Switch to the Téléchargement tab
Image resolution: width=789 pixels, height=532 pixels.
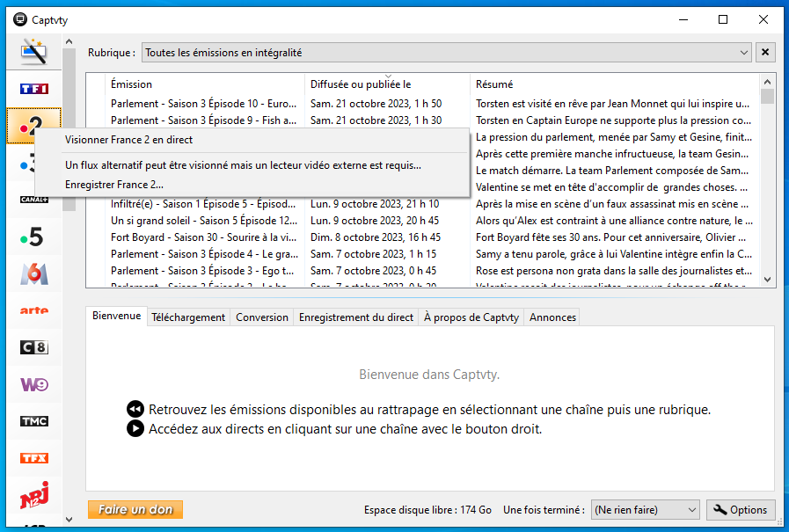coord(187,317)
